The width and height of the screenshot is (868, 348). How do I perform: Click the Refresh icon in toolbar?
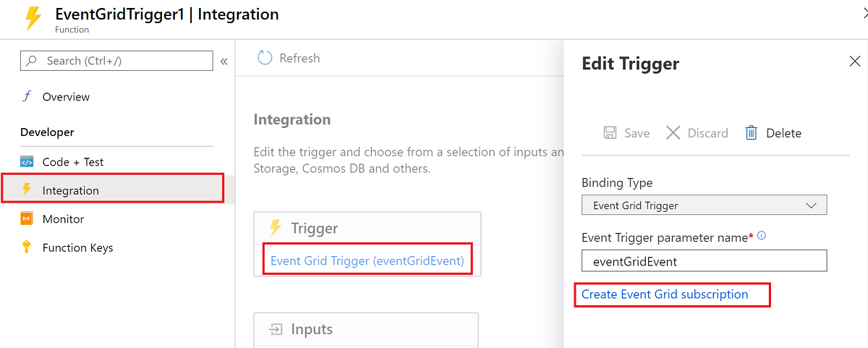265,58
